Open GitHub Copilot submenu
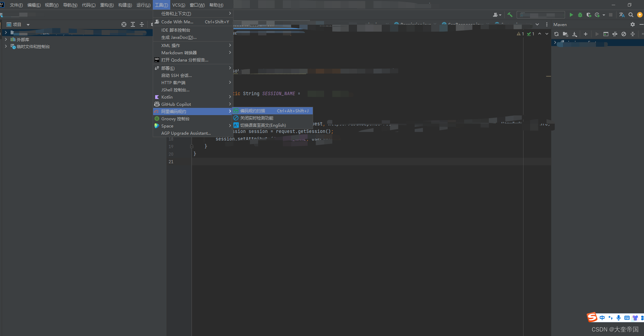 coord(193,104)
